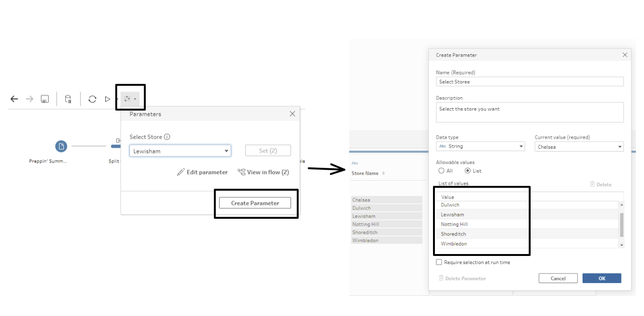644x316 pixels.
Task: Select Notting Hill in the Store Name column
Action: point(387,224)
